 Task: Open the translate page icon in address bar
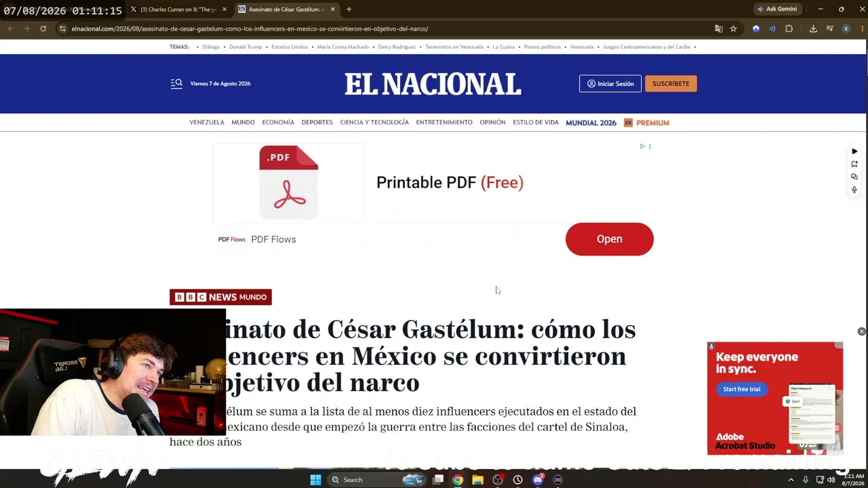[x=719, y=28]
